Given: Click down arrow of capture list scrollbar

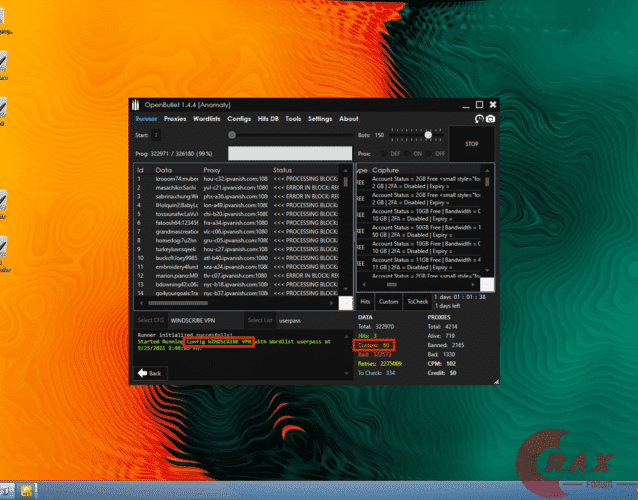Looking at the screenshot, I should pyautogui.click(x=487, y=270).
